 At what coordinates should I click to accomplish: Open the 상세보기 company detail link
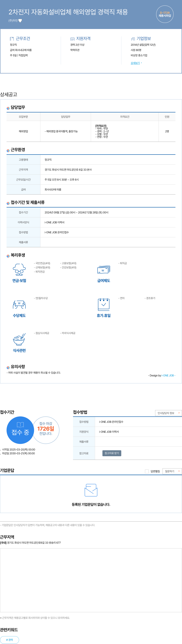(135, 63)
